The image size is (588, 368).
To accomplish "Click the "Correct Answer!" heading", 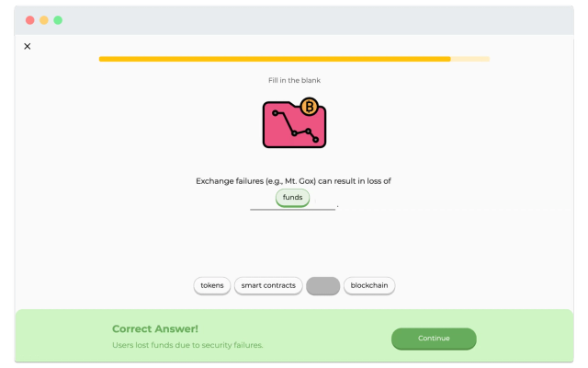I will pyautogui.click(x=155, y=329).
